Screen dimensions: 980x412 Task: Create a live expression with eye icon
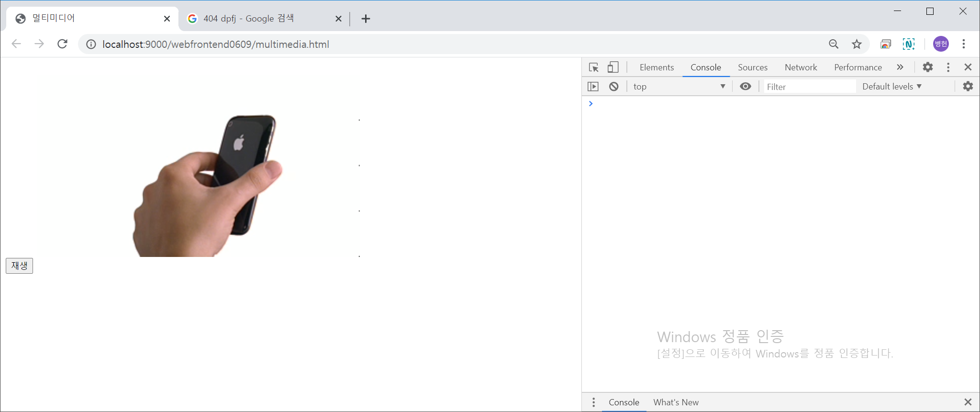746,86
